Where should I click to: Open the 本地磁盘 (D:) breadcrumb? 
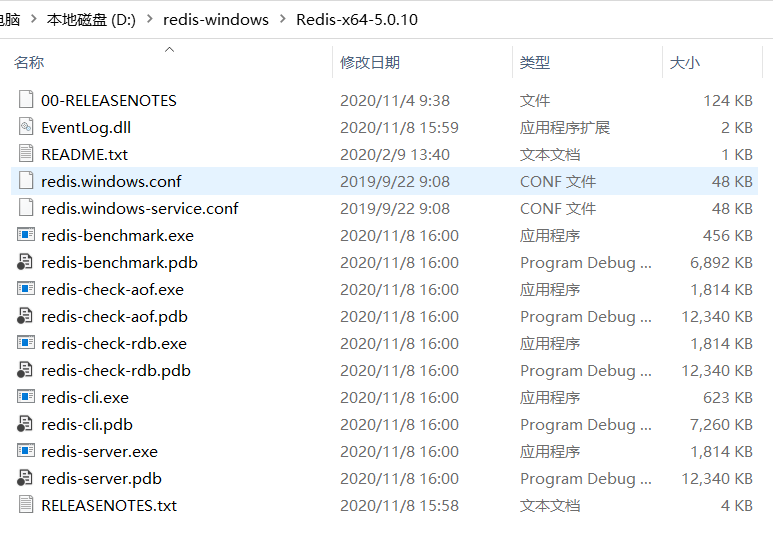coord(91,20)
